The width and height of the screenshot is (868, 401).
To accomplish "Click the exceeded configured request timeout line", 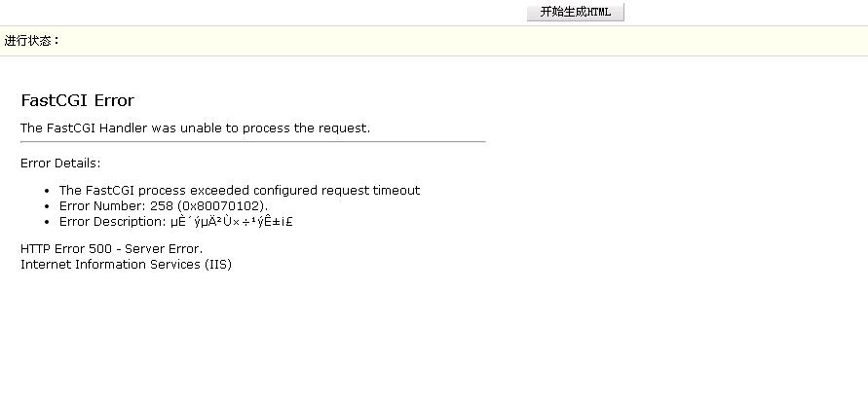I will click(x=240, y=190).
